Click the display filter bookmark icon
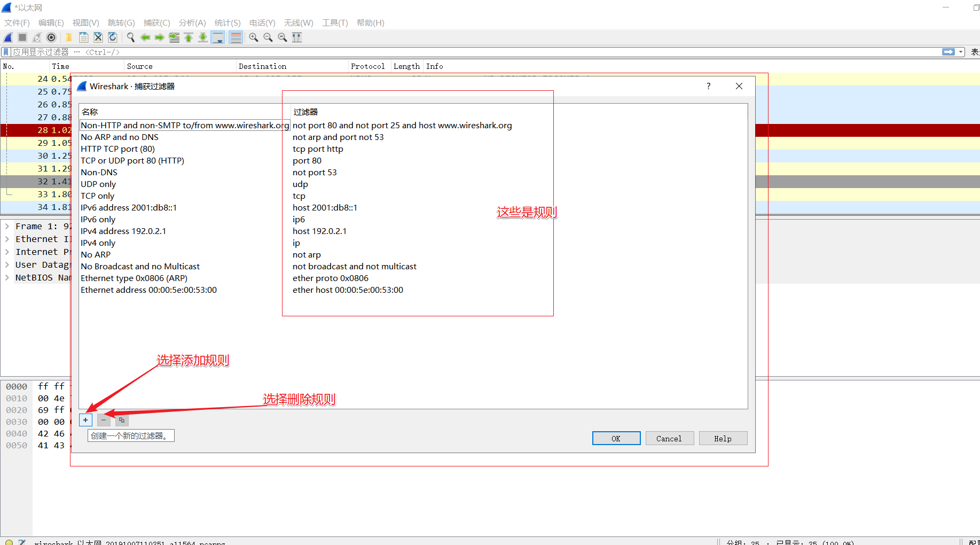Screen dimensions: 980x545 [x=6, y=52]
